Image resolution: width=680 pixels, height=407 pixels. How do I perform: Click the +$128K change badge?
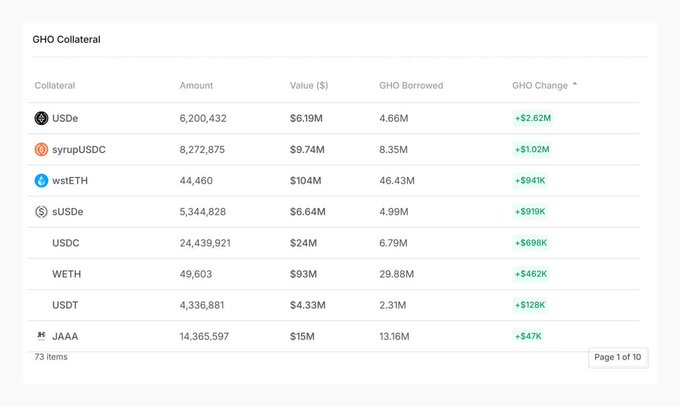click(530, 305)
